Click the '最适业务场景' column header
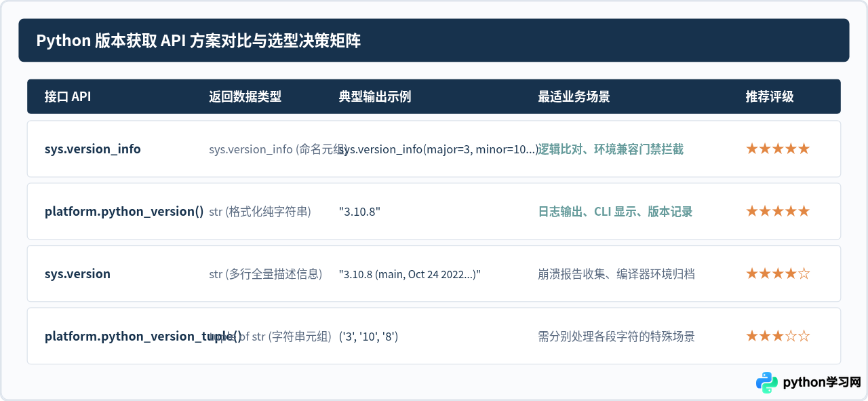Screen dimensions: 868x401 574,96
